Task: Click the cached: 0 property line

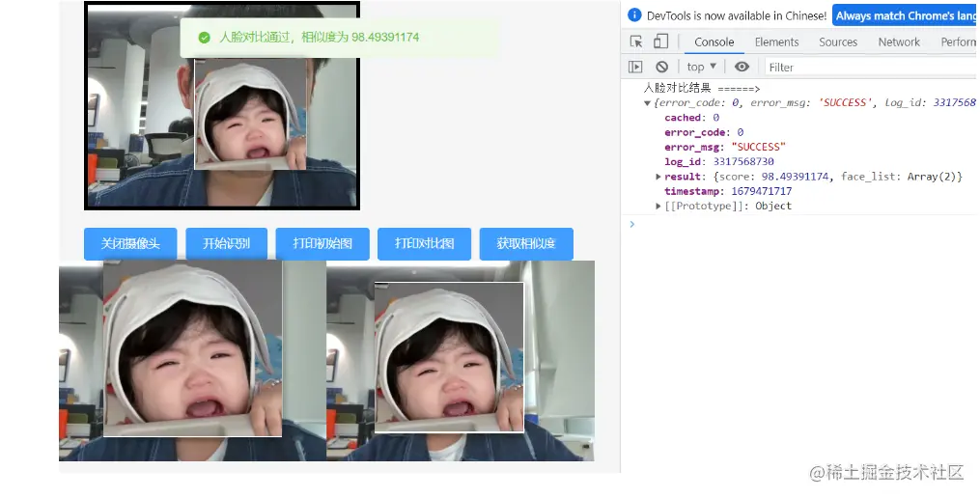Action: pos(692,118)
